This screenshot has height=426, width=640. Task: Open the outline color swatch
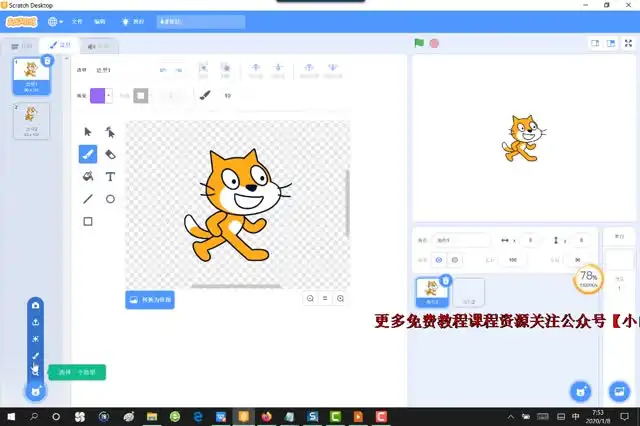point(141,96)
